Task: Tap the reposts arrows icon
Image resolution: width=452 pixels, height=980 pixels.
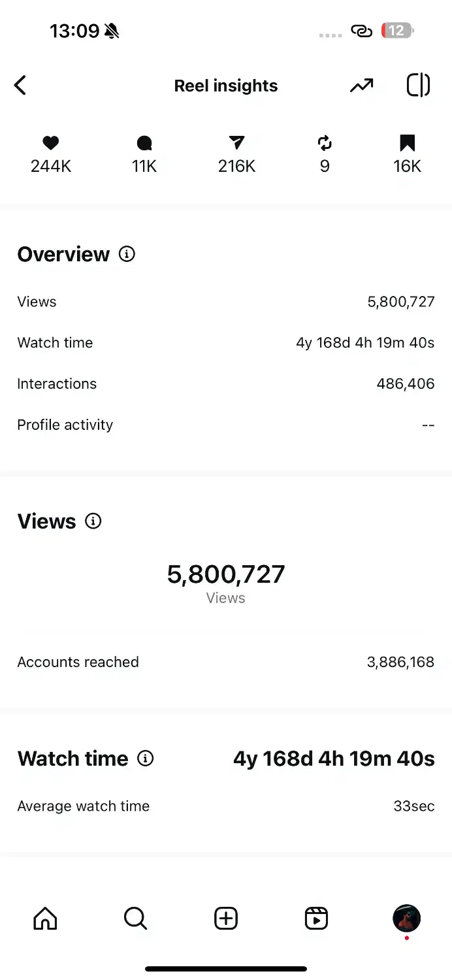Action: (325, 143)
